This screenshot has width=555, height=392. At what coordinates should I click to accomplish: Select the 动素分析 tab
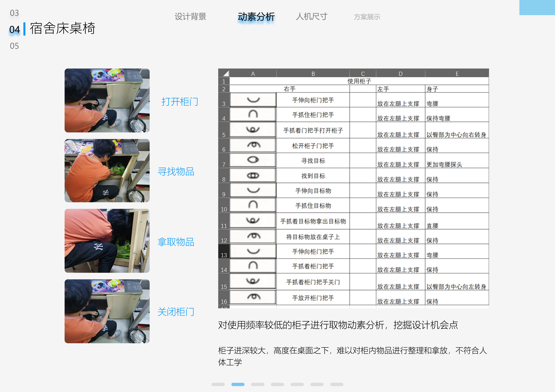(x=256, y=17)
